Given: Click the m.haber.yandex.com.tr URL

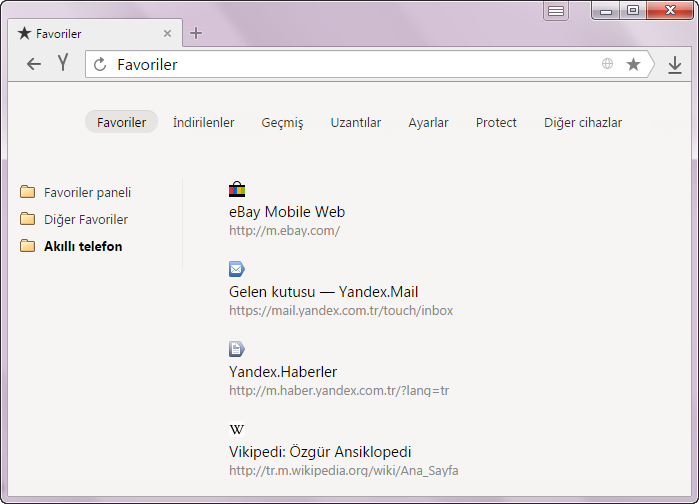Looking at the screenshot, I should click(339, 390).
